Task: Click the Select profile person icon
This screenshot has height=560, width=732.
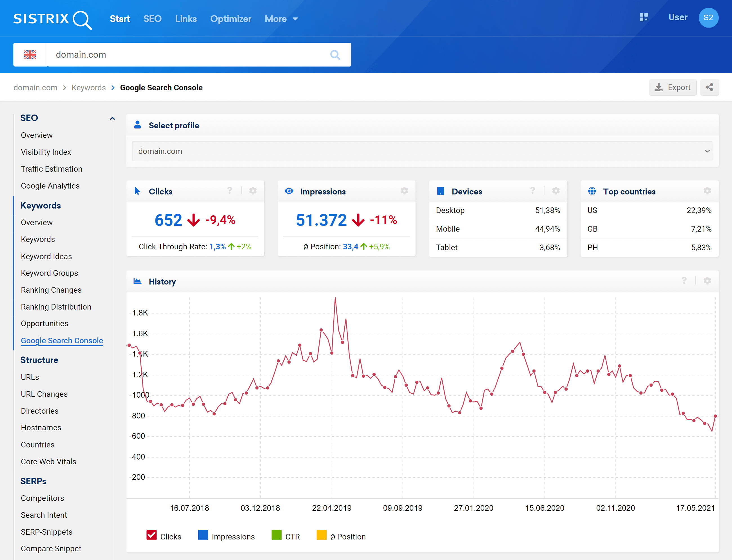Action: [x=137, y=125]
